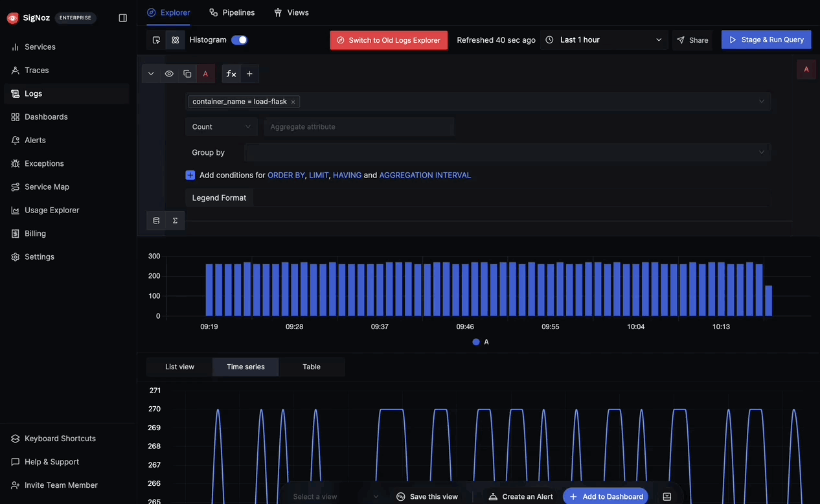Open the Last 1 hour time dropdown
This screenshot has height=504, width=820.
(604, 40)
